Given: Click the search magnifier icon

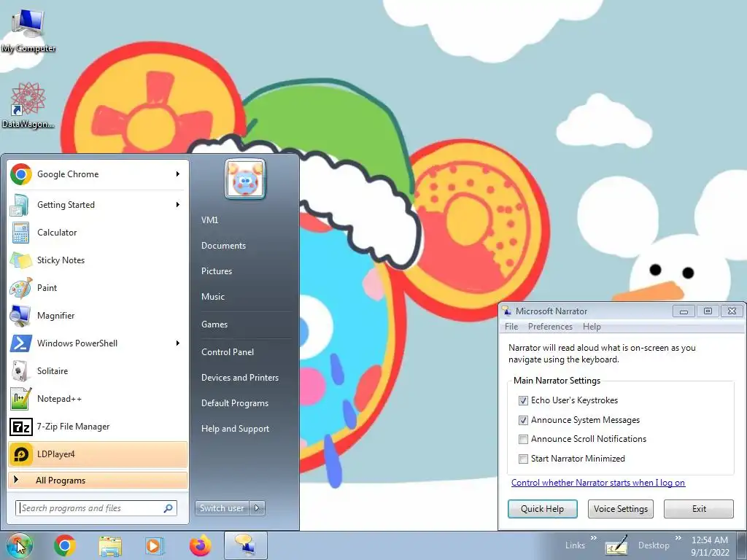Looking at the screenshot, I should (x=168, y=508).
